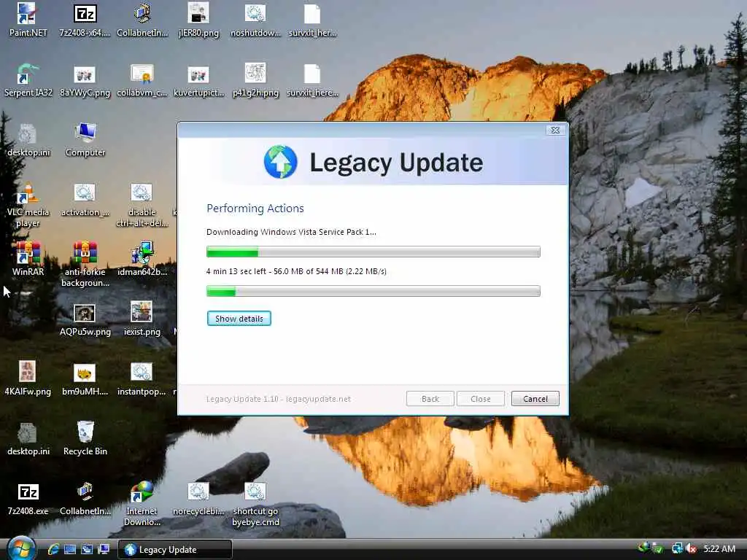
Task: Select the anti-forkie backgroun... archive
Action: pyautogui.click(x=85, y=265)
